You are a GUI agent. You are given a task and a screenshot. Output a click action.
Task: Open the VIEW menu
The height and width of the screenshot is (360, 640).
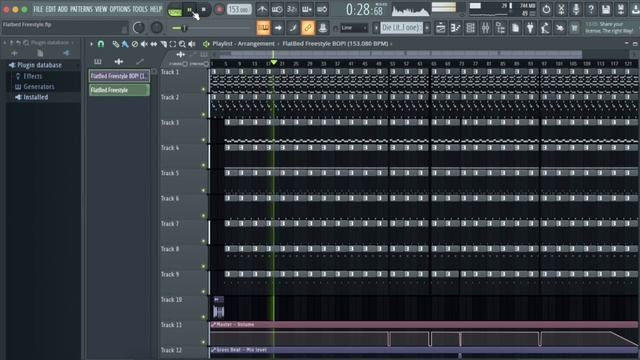(x=101, y=9)
